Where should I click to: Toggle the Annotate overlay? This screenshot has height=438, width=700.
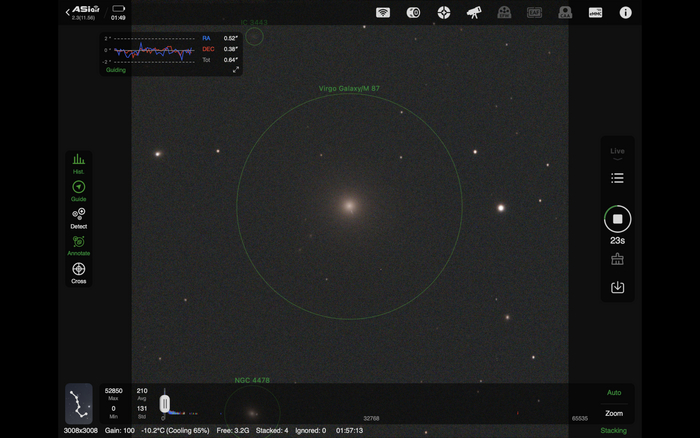pyautogui.click(x=78, y=245)
